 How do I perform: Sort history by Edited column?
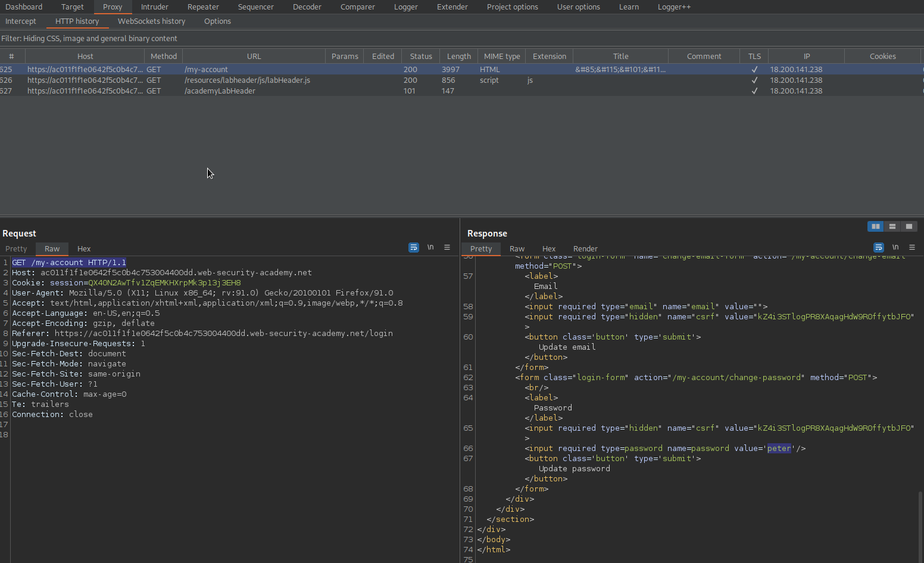pos(383,56)
